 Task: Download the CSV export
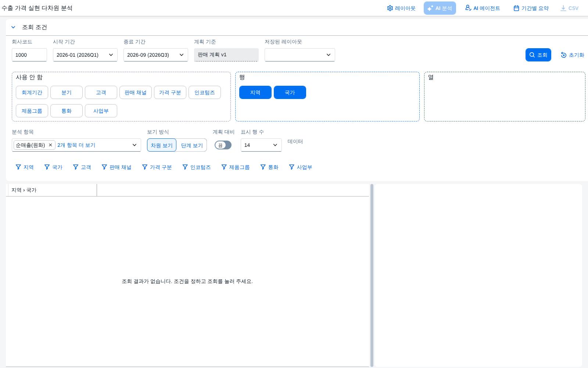click(569, 8)
